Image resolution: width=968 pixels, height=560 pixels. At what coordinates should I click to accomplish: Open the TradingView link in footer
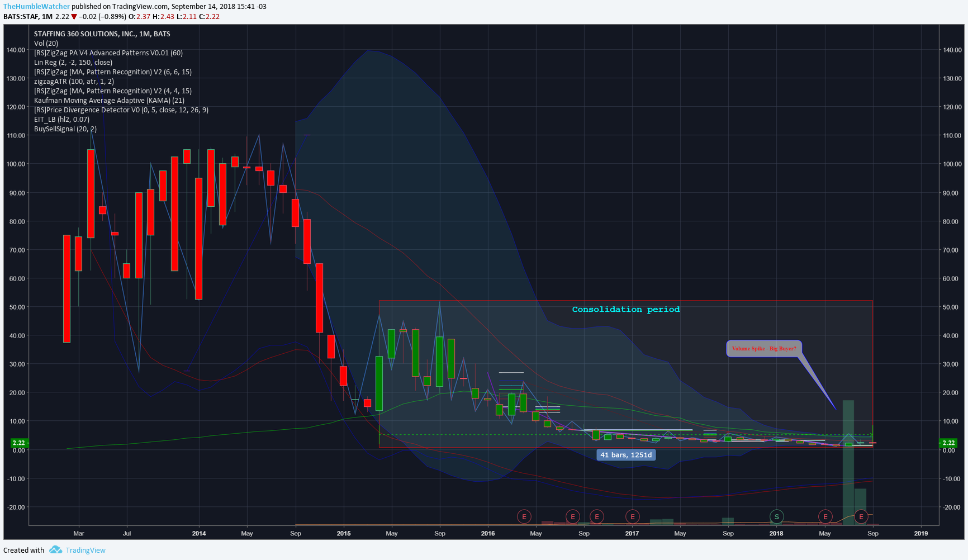pyautogui.click(x=86, y=550)
